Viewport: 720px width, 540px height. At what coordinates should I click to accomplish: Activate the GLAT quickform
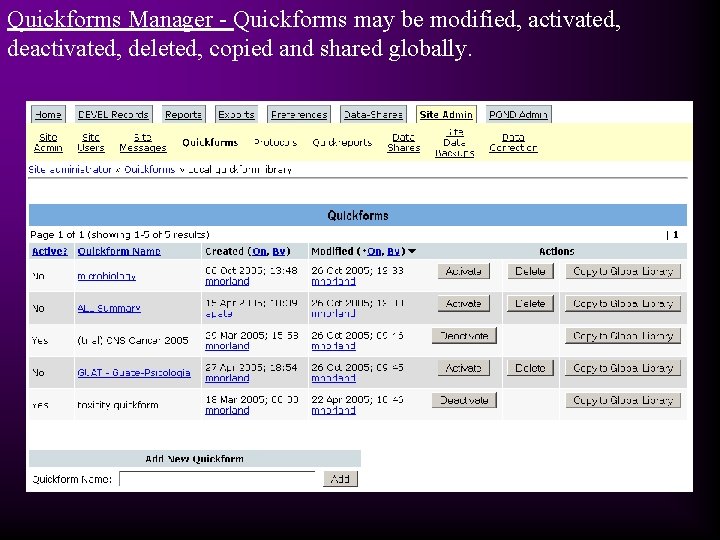(x=463, y=368)
